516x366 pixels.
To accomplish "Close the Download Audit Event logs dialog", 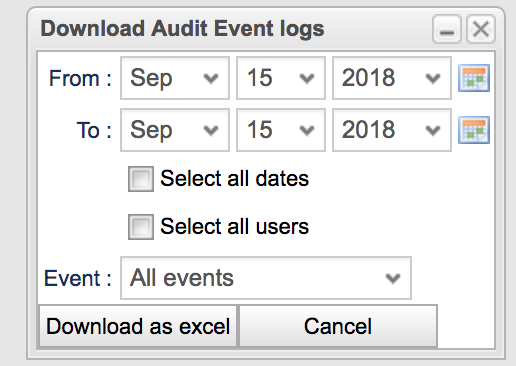I will [x=481, y=29].
